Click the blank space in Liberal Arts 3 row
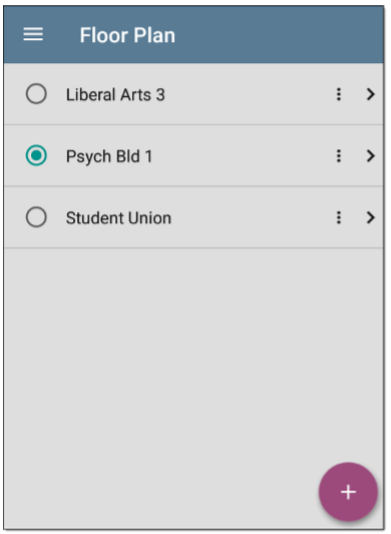 click(x=249, y=94)
